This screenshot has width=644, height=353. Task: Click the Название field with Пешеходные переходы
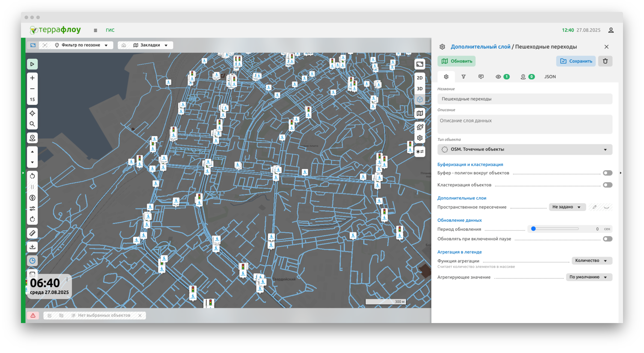[x=525, y=99]
